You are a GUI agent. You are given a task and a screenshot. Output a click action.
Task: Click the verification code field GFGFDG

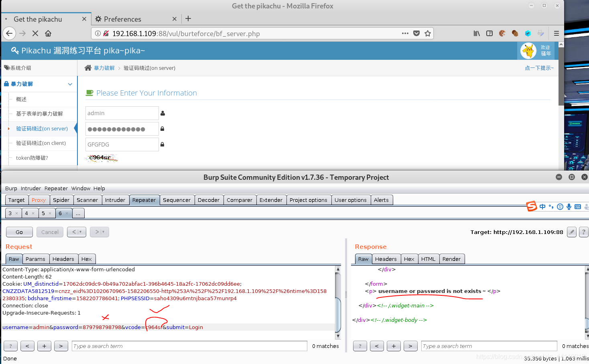pos(122,144)
